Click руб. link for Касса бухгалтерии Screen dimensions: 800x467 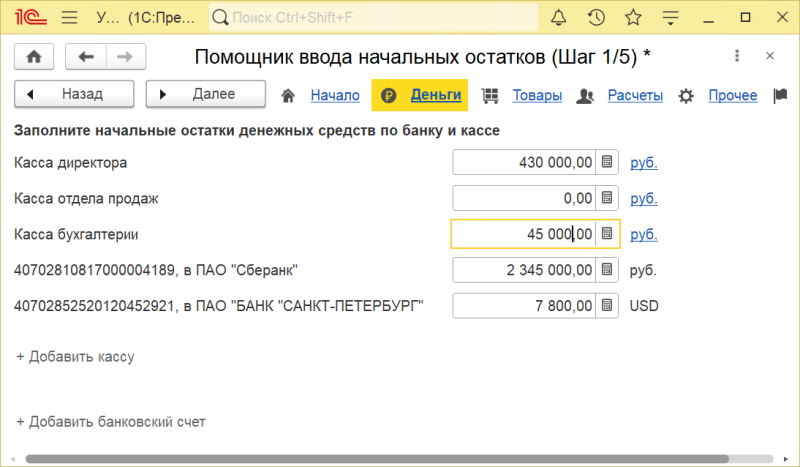644,234
